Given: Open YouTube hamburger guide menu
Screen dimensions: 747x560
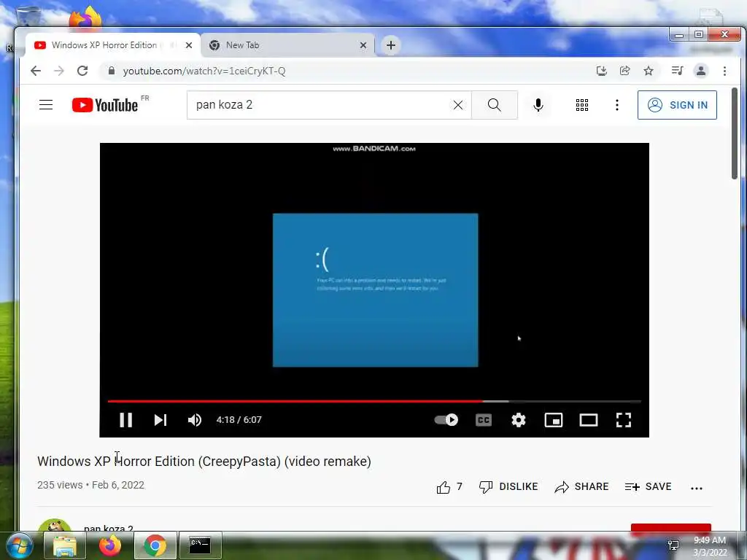Looking at the screenshot, I should (x=46, y=105).
